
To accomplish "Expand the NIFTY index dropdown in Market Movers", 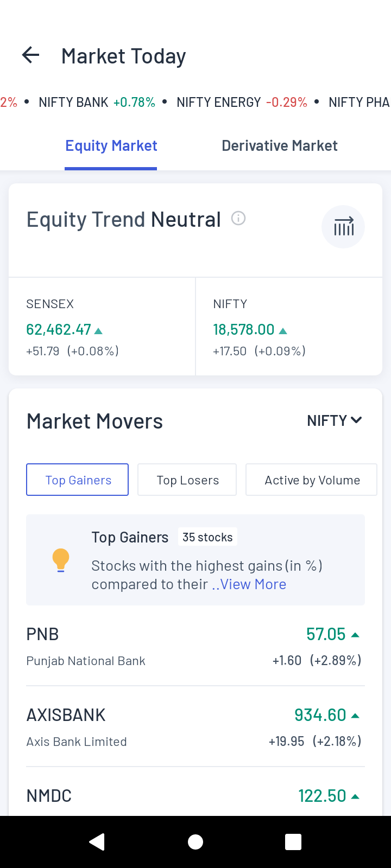I will (x=334, y=420).
